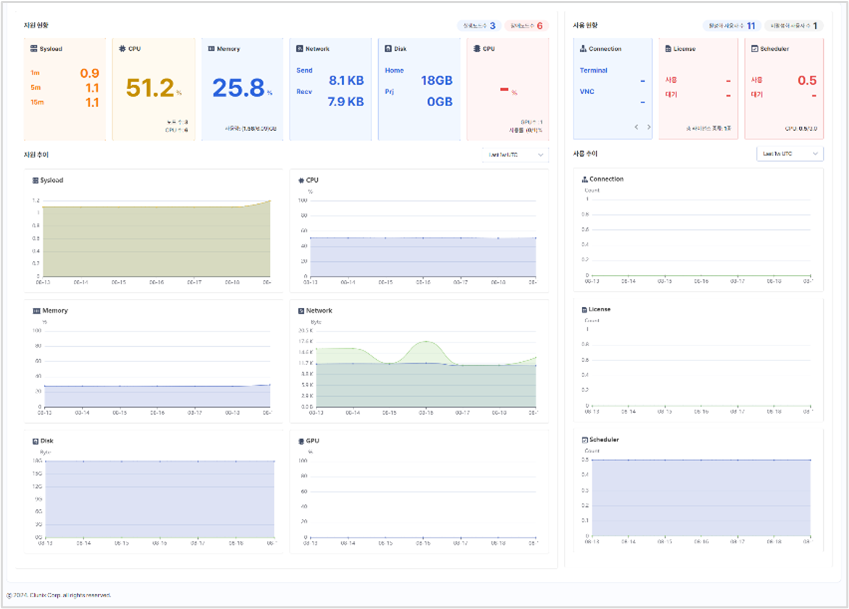Click the CPU chip icon in the yellow card
The width and height of the screenshot is (849, 609).
click(121, 48)
